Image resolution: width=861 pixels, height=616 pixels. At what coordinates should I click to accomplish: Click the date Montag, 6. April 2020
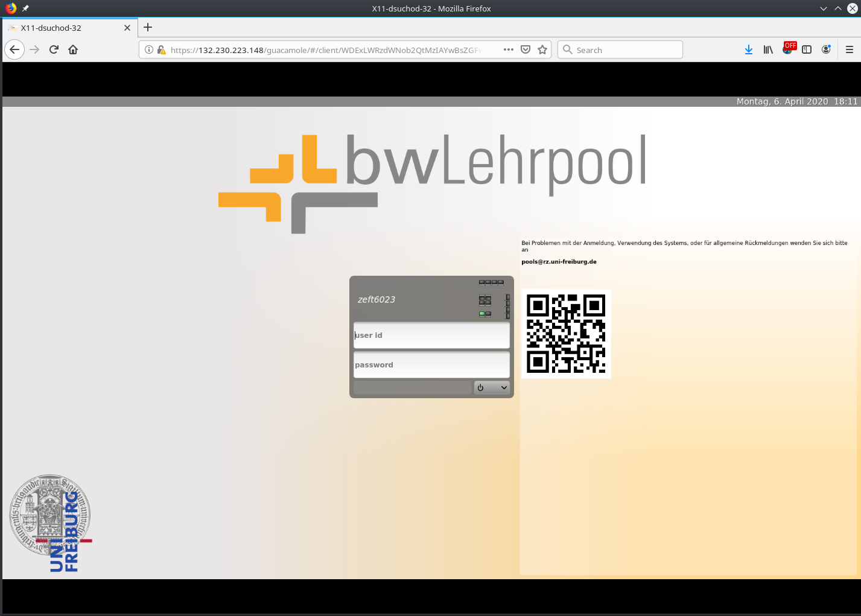click(x=783, y=101)
